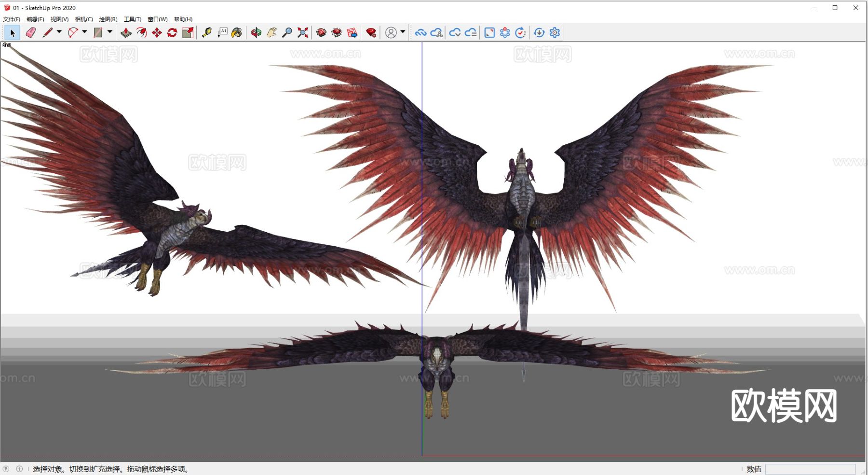Viewport: 868px width, 475px height.
Task: Open the Rectangle tool dropdown arrow
Action: 110,32
